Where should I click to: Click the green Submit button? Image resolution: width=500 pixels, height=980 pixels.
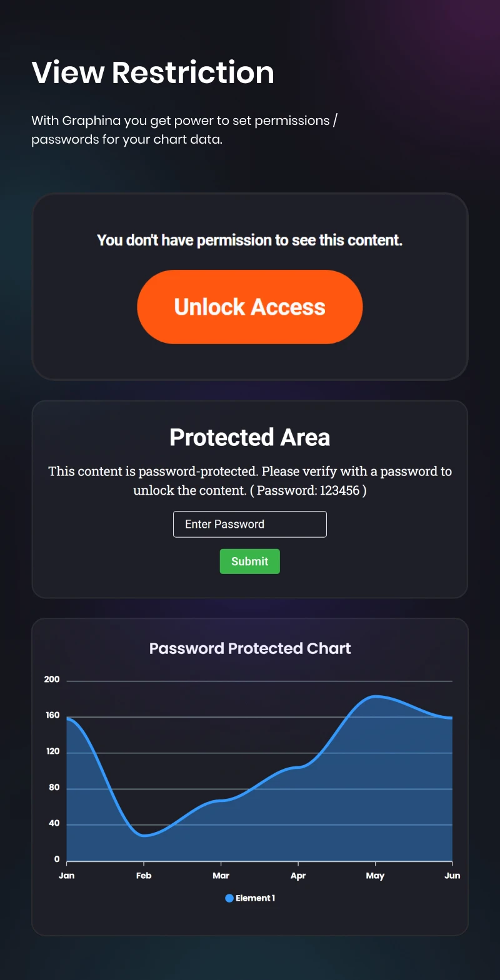[x=250, y=562]
